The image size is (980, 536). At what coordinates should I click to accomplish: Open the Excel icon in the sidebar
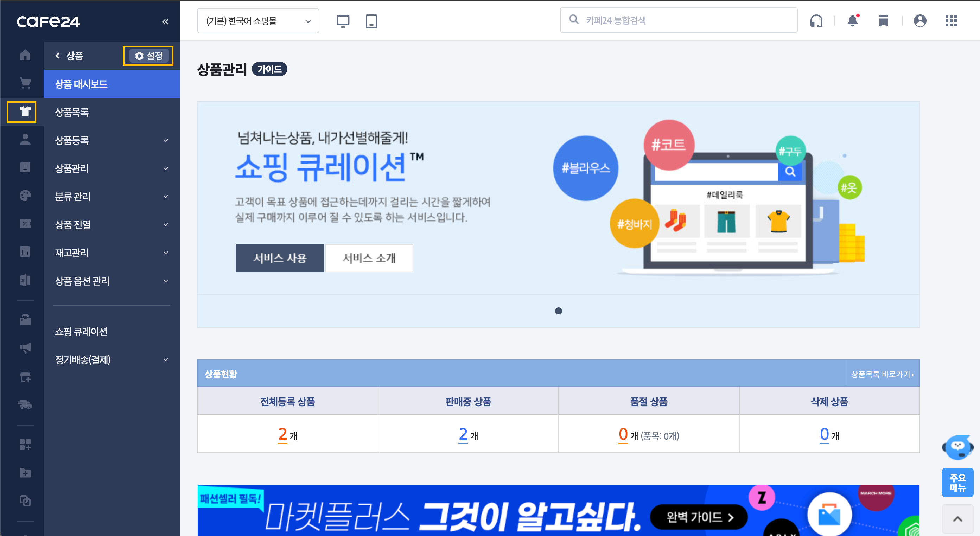pos(25,280)
